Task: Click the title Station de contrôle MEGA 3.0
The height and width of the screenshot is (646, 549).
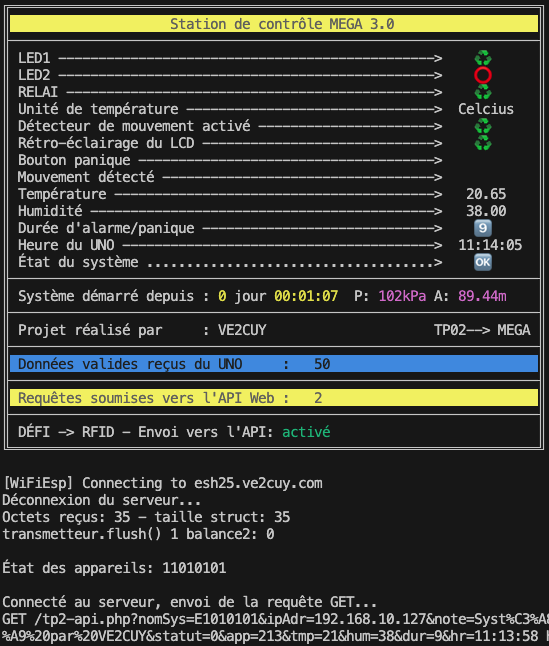Action: tap(282, 24)
